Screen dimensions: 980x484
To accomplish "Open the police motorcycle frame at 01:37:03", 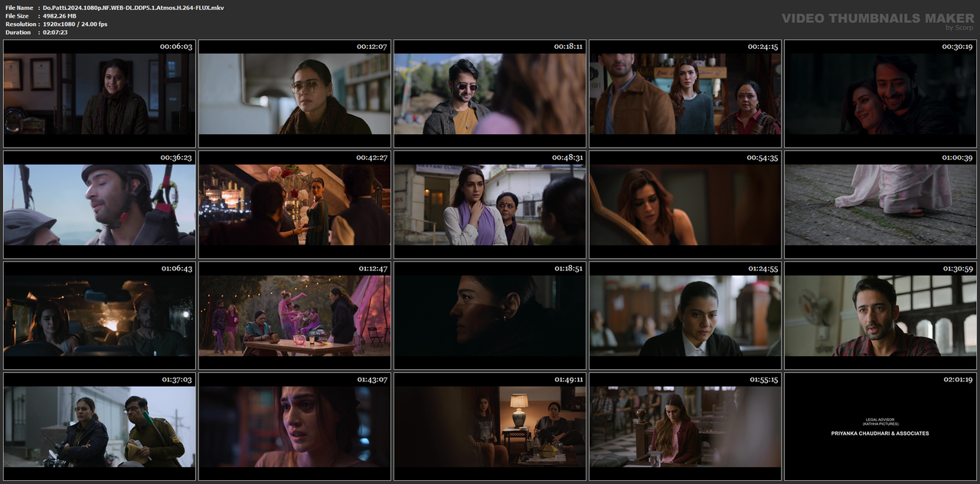I will (100, 427).
